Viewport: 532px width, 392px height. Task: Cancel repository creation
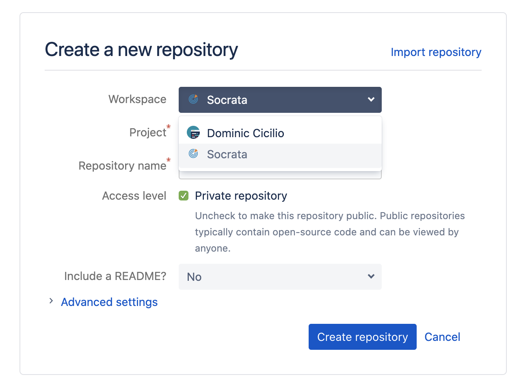pyautogui.click(x=442, y=337)
